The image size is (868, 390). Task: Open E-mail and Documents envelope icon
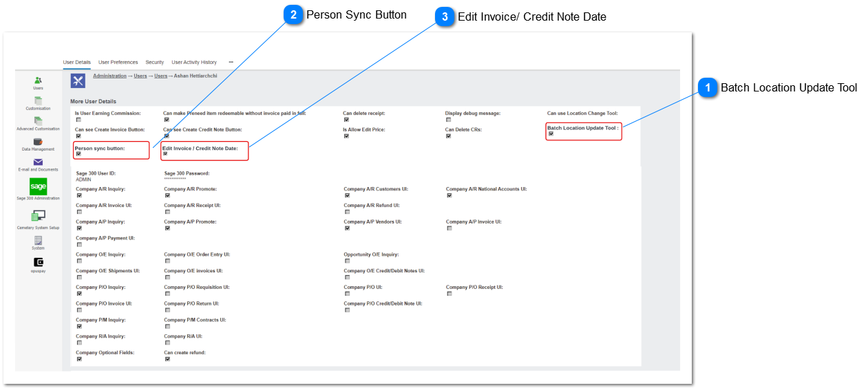pyautogui.click(x=38, y=162)
